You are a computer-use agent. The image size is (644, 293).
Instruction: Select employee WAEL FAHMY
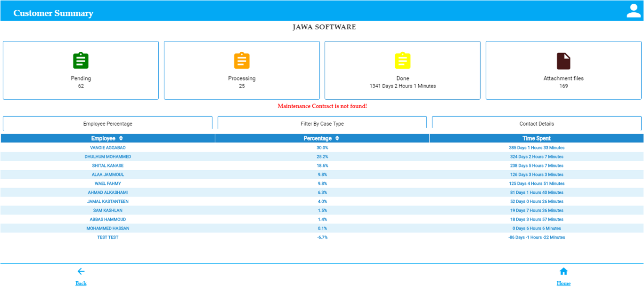(x=108, y=183)
